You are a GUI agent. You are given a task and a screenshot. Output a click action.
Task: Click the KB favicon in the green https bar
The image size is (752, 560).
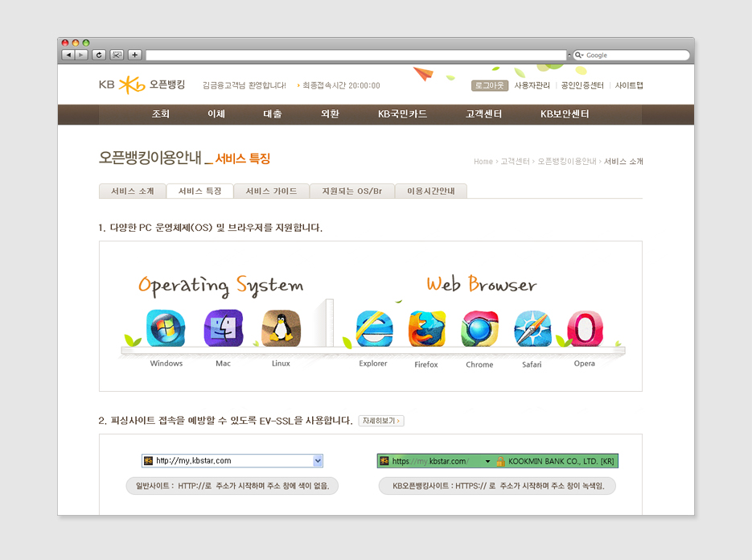point(384,461)
